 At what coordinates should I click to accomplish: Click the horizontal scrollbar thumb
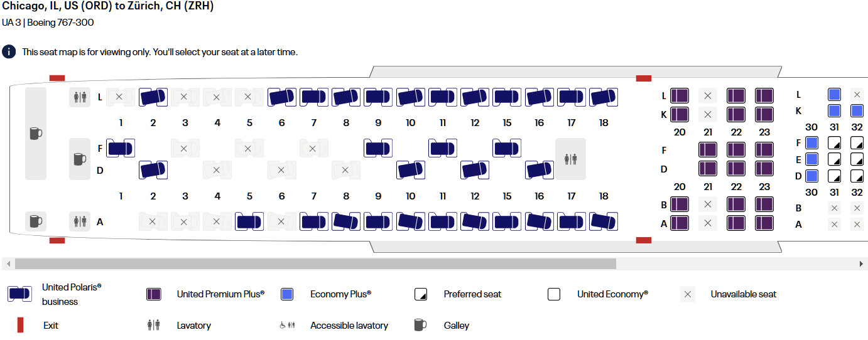315,264
